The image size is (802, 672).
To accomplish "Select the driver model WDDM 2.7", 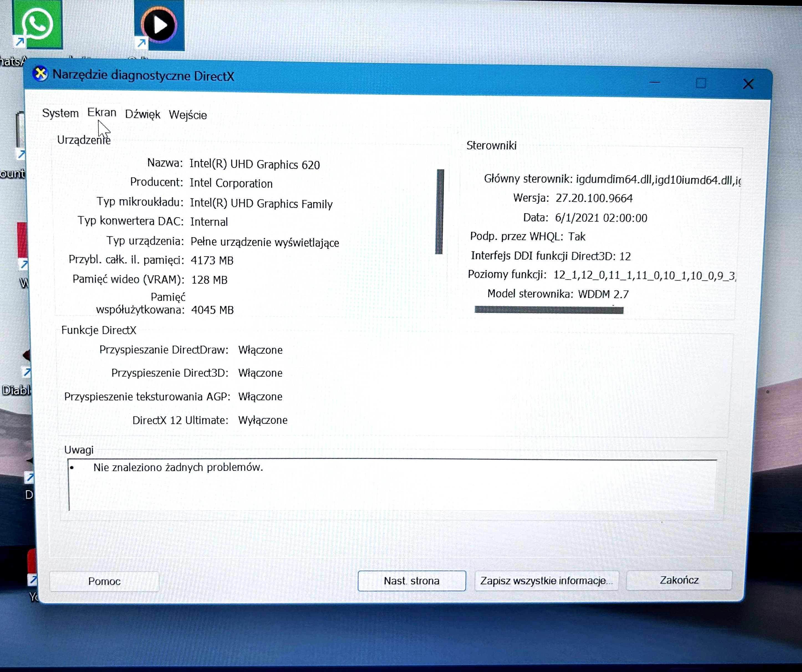I will [x=604, y=294].
